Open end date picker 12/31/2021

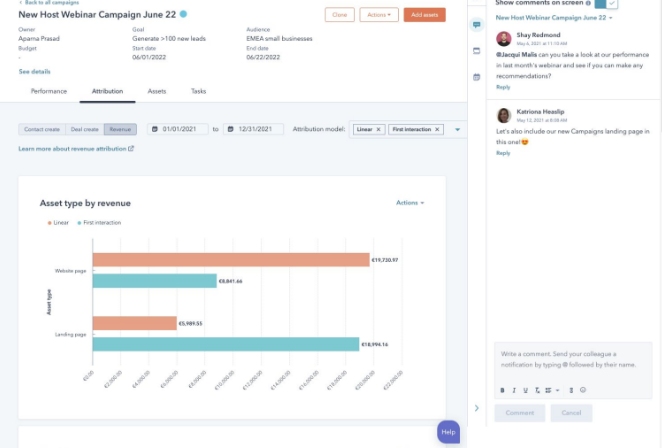[x=254, y=129]
